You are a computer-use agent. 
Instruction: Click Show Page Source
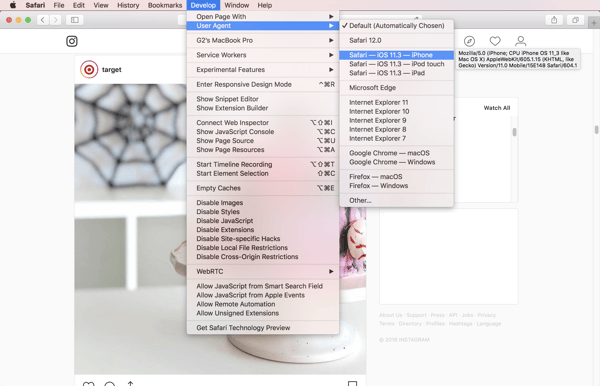(262, 140)
